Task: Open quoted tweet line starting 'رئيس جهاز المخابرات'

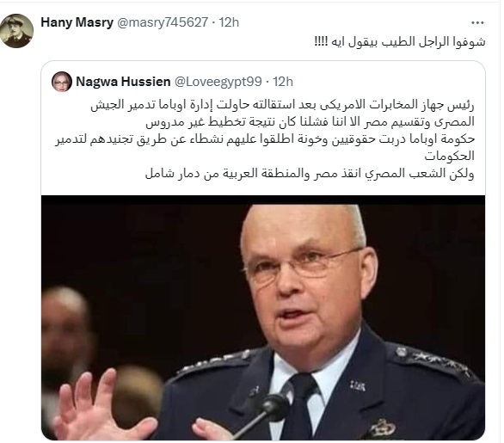Action: coord(282,105)
